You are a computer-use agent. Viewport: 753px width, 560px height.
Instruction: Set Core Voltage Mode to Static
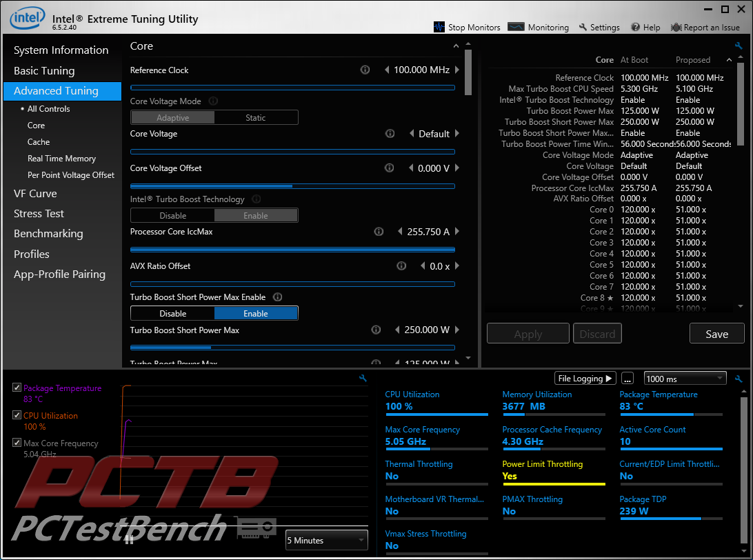click(256, 118)
